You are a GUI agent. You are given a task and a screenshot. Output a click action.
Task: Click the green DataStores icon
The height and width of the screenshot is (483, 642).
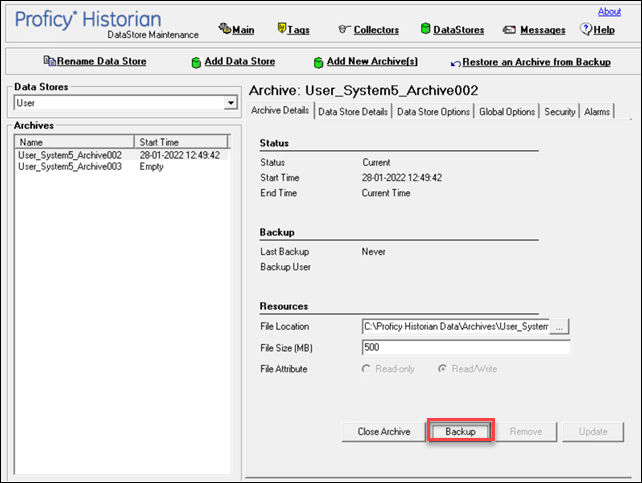click(x=425, y=28)
